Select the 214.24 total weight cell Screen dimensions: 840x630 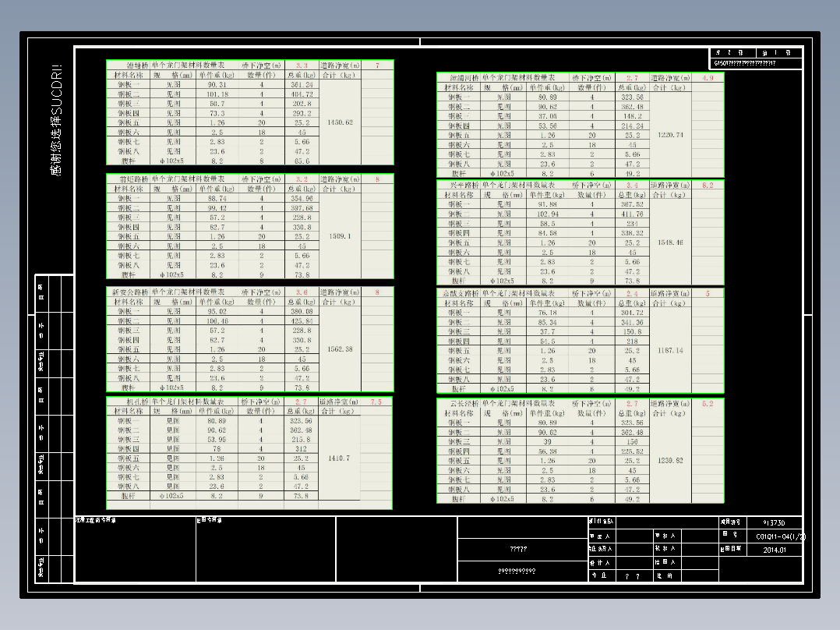(x=632, y=126)
